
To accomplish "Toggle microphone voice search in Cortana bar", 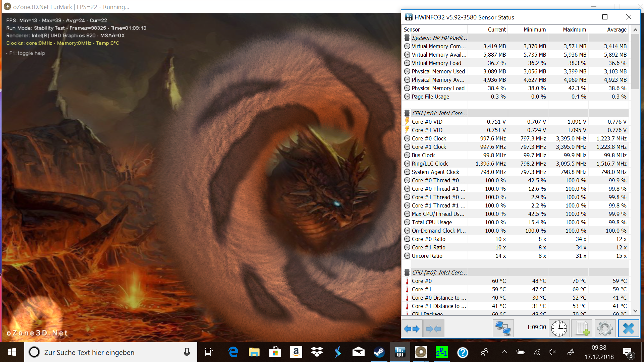I will pyautogui.click(x=187, y=352).
